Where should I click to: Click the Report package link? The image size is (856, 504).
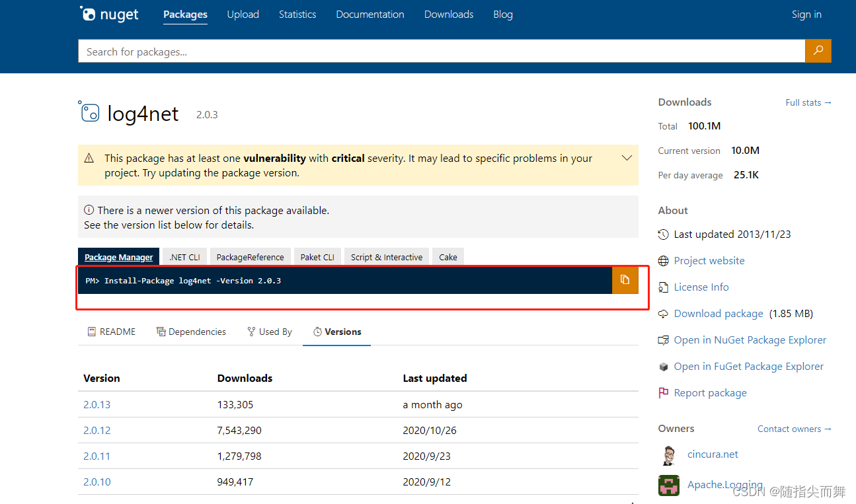711,393
